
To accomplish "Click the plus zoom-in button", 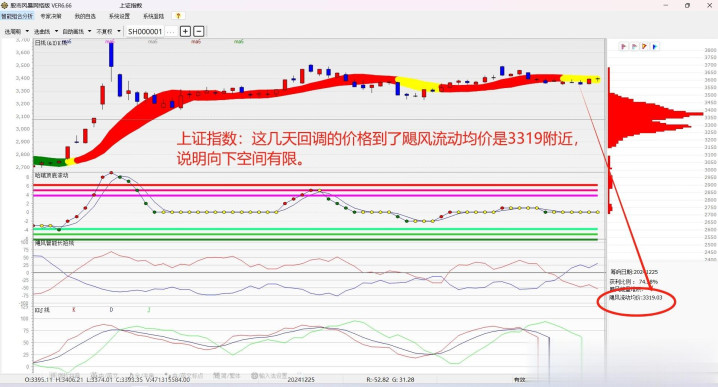I will coord(185,31).
